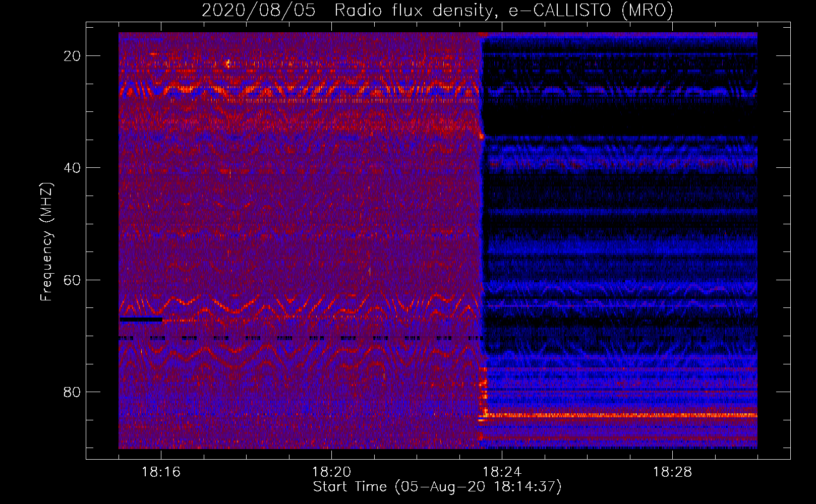Click the 20 frequency tick label

(72, 56)
